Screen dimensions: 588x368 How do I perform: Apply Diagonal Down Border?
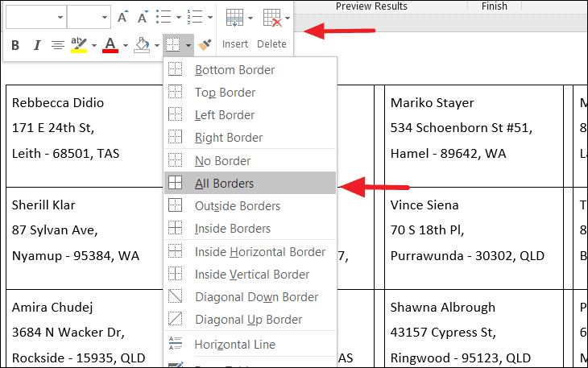pyautogui.click(x=251, y=297)
